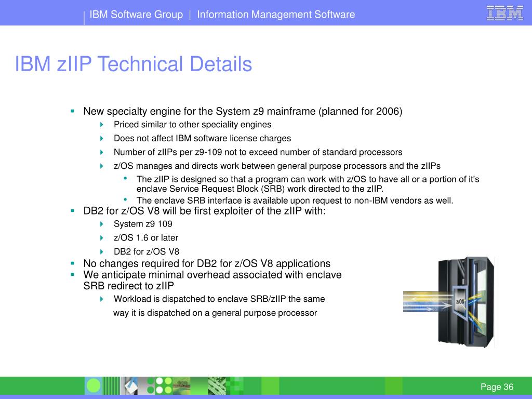
Task: Click 'way it is dispatched on a general purpose processor'
Action: click(x=215, y=313)
